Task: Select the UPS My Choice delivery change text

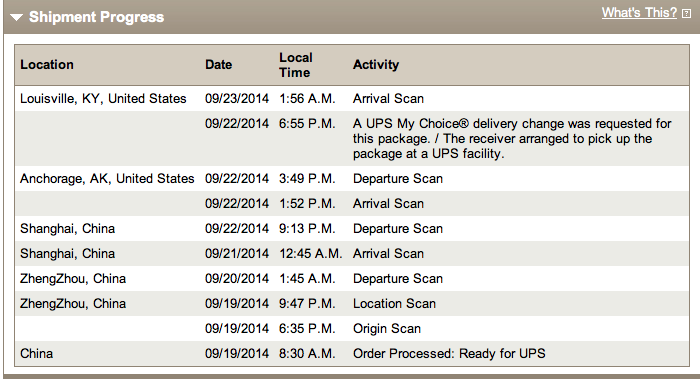Action: click(512, 138)
